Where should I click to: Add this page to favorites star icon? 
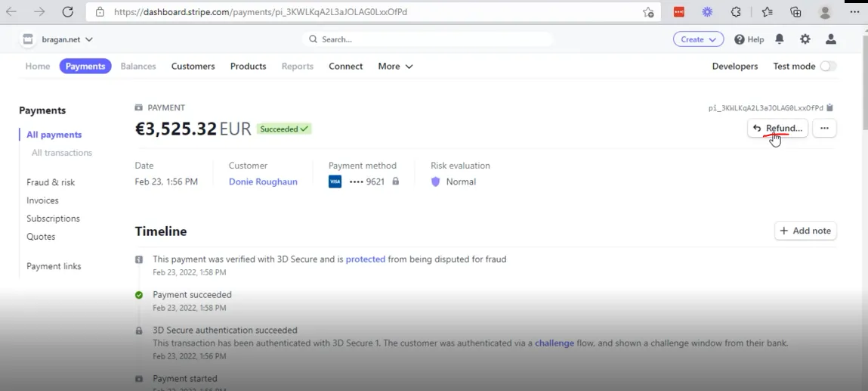click(648, 11)
